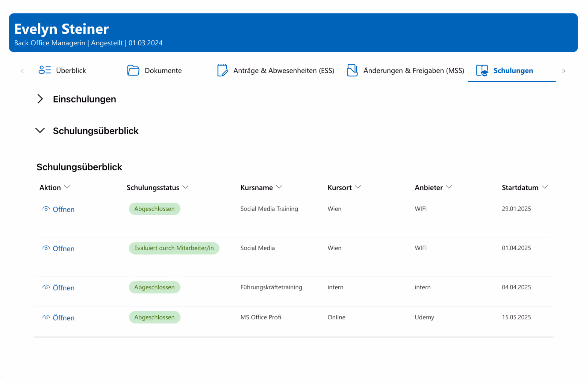Open the Social Media course via Öffnen
Viewport: 588px width, 382px height.
[x=63, y=249]
